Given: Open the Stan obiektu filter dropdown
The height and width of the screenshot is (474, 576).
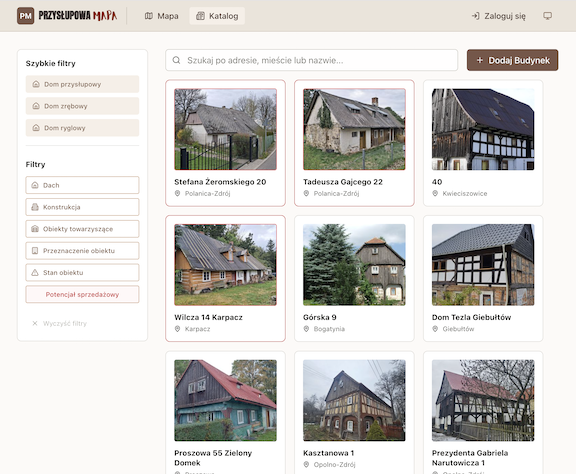Looking at the screenshot, I should pyautogui.click(x=82, y=273).
